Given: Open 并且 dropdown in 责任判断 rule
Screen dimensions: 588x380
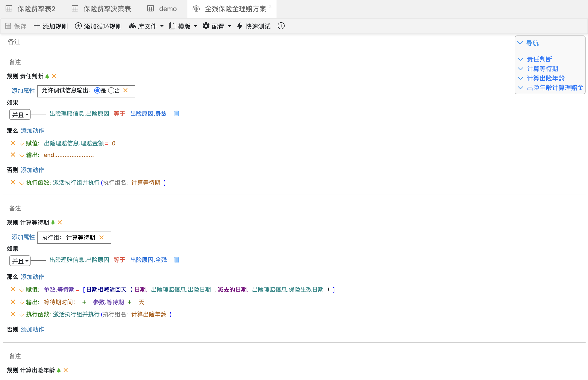Looking at the screenshot, I should [20, 115].
